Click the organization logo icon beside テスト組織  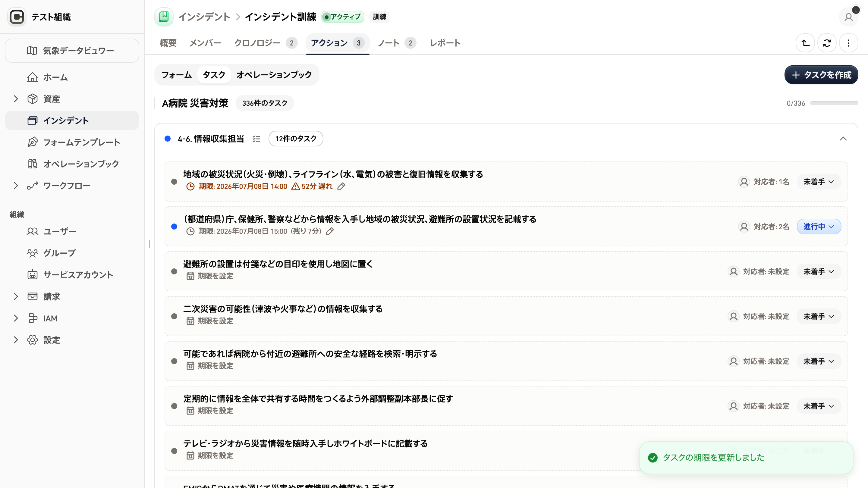pyautogui.click(x=17, y=17)
